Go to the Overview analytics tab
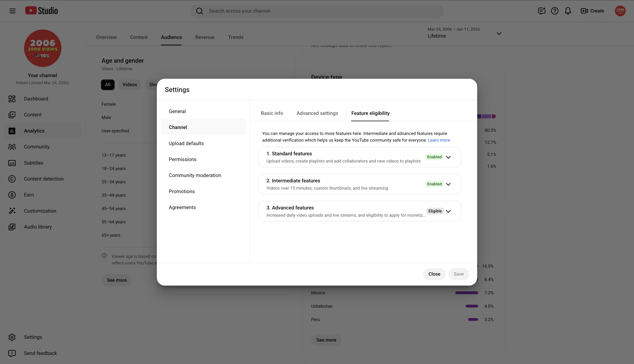 (106, 37)
